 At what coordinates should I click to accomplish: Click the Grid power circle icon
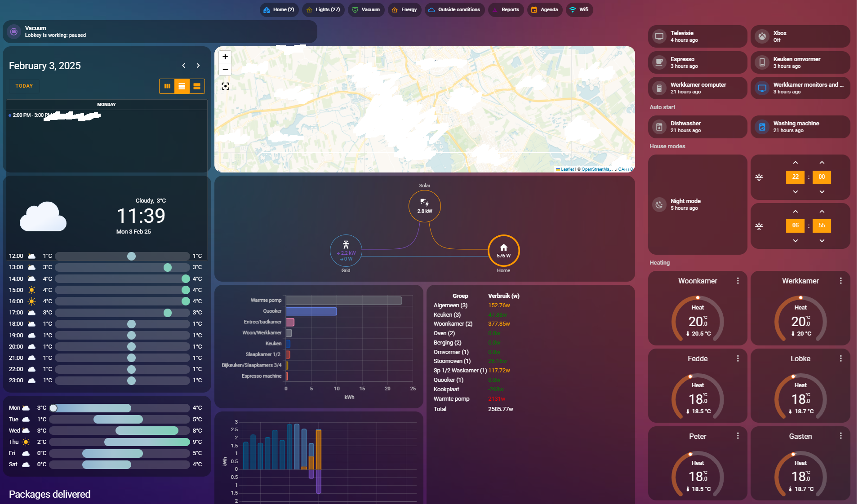(346, 251)
